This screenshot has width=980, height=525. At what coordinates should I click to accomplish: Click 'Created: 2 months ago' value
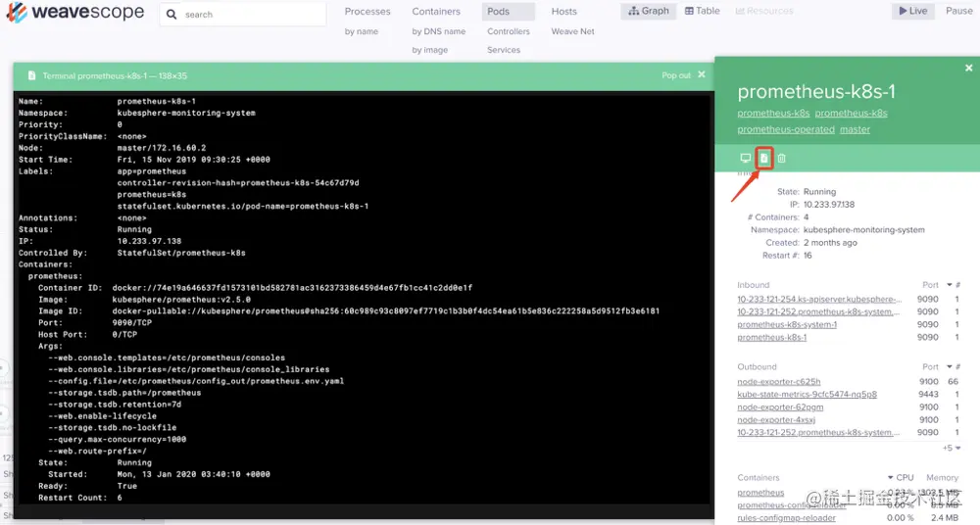click(830, 243)
